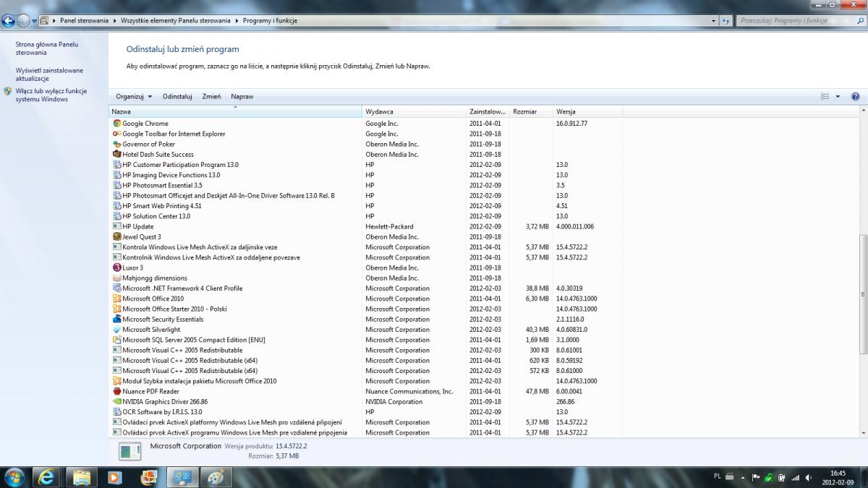Viewport: 868px width, 488px height.
Task: Click the Microsoft Office Starter 2010 icon
Action: tap(116, 309)
